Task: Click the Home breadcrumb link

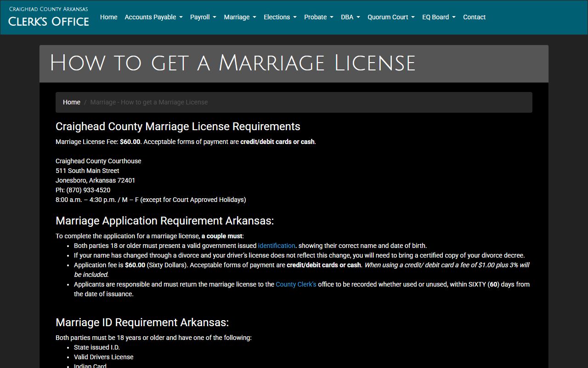Action: 72,102
